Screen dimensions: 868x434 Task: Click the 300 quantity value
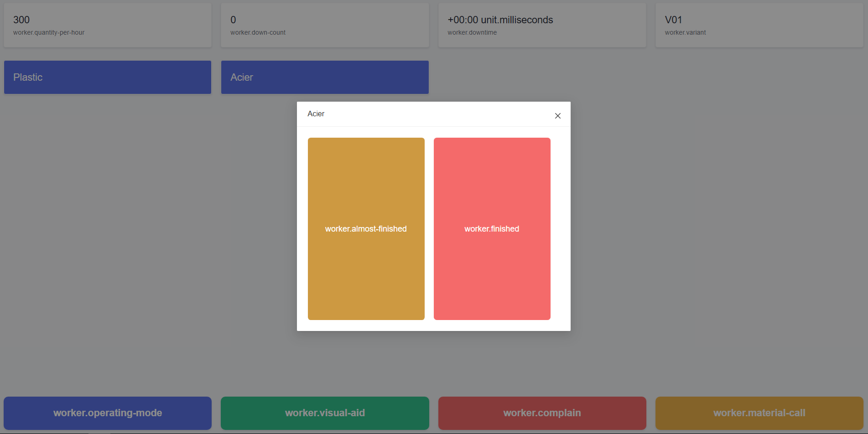[21, 20]
